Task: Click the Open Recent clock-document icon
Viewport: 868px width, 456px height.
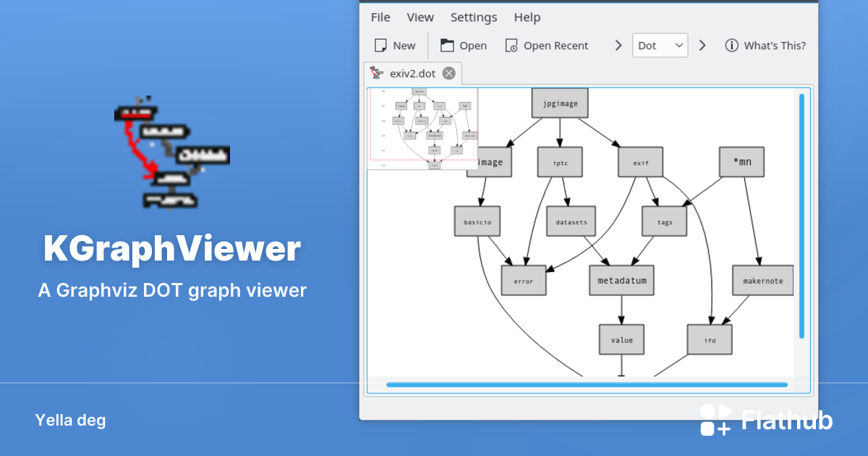Action: [x=511, y=45]
